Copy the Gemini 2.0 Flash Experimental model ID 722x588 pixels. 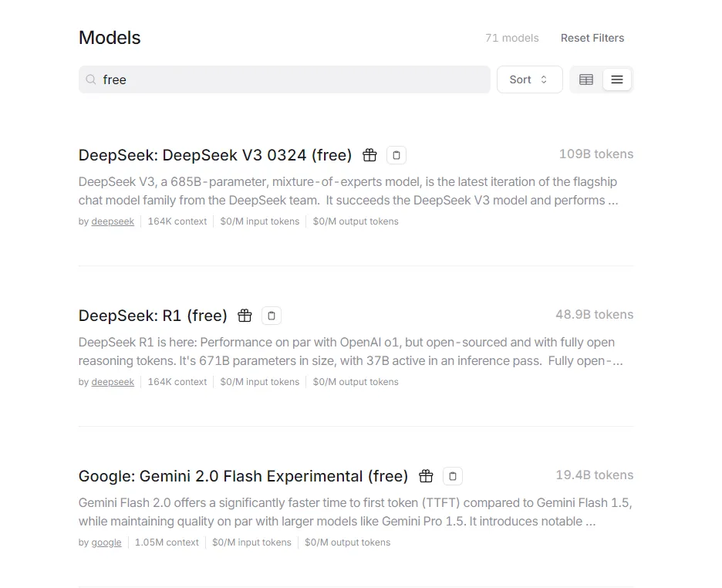453,476
